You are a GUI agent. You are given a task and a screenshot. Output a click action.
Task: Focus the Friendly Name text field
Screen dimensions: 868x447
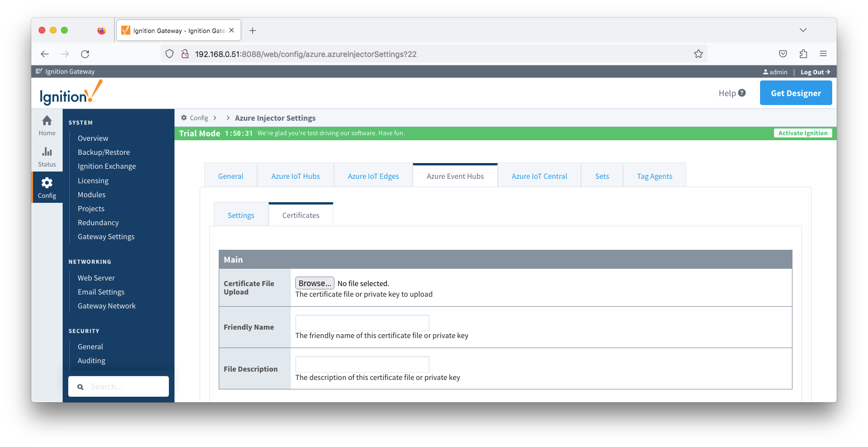(362, 323)
